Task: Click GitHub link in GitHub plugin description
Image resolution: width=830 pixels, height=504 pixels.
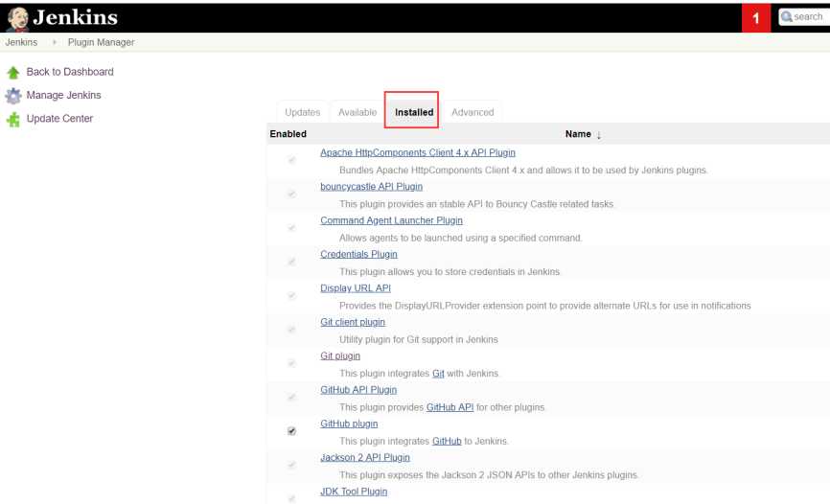Action: click(x=447, y=441)
